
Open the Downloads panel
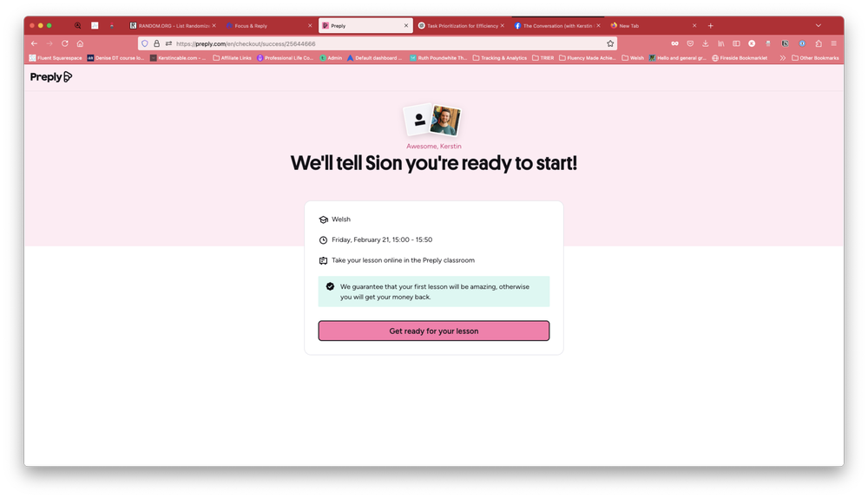(x=705, y=43)
